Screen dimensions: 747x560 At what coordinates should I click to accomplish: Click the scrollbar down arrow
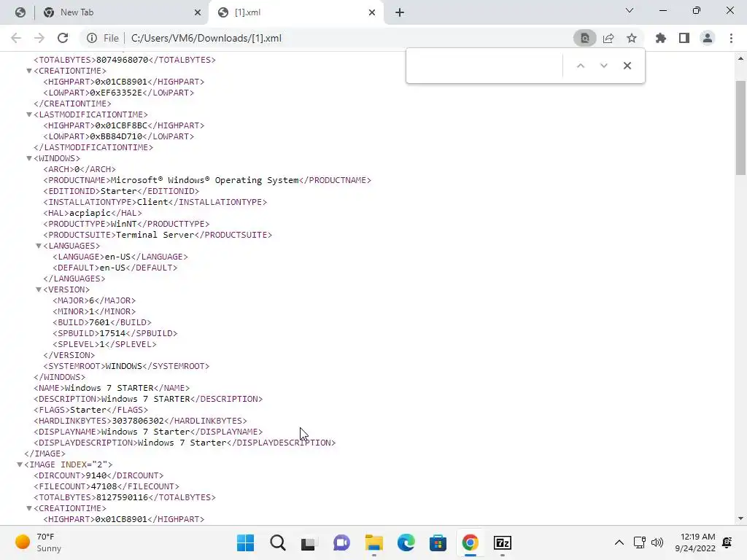tap(740, 518)
